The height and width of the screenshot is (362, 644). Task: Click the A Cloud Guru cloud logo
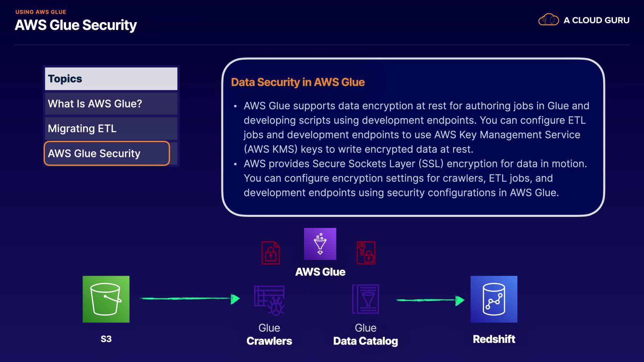point(548,20)
